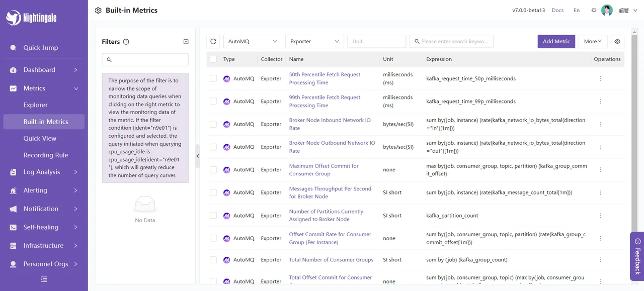Click the add filter plus icon
This screenshot has width=644, height=291.
[186, 42]
